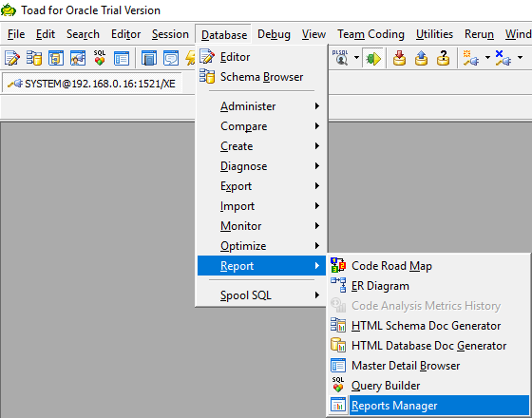
Task: Click the HTML Database Doc Generator cylinder icon
Action: 338,345
